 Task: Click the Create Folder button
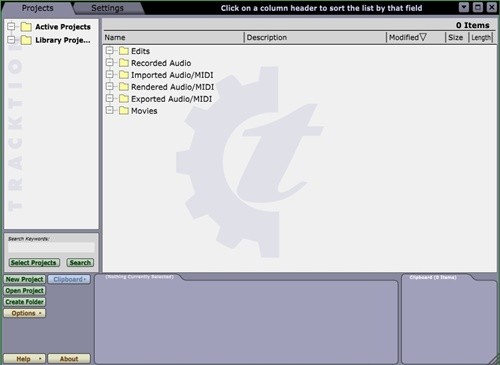click(25, 302)
